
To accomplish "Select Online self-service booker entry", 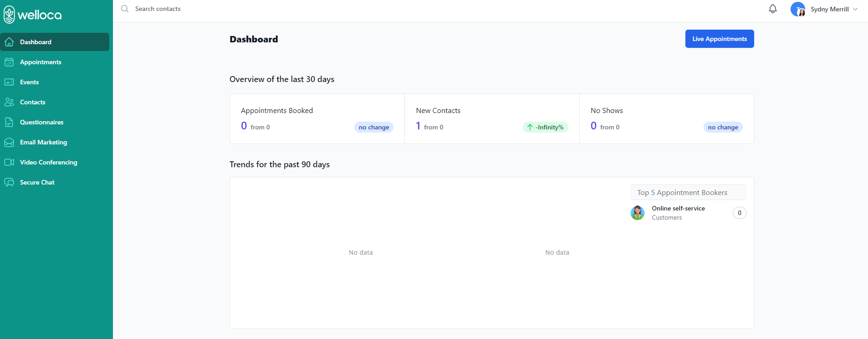I will point(678,212).
